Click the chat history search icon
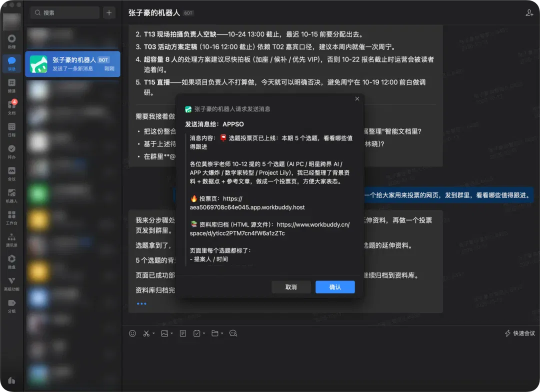Screen dimensions: 540x392 point(233,333)
